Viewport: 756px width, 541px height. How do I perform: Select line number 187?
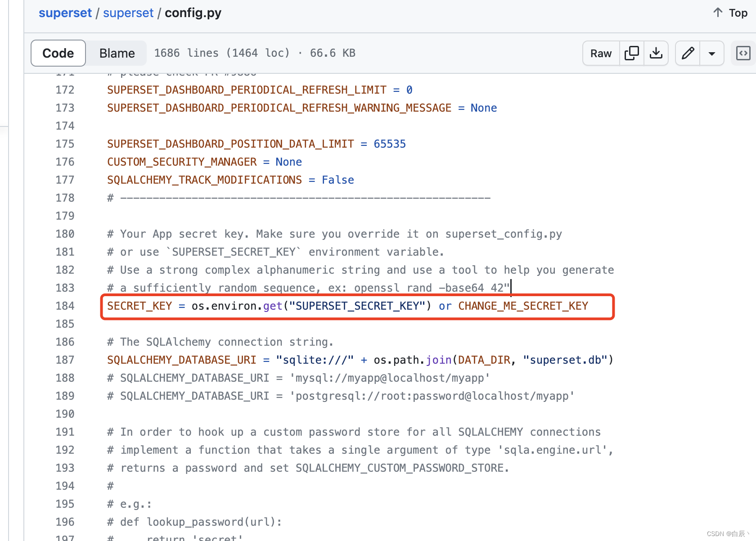tap(65, 360)
